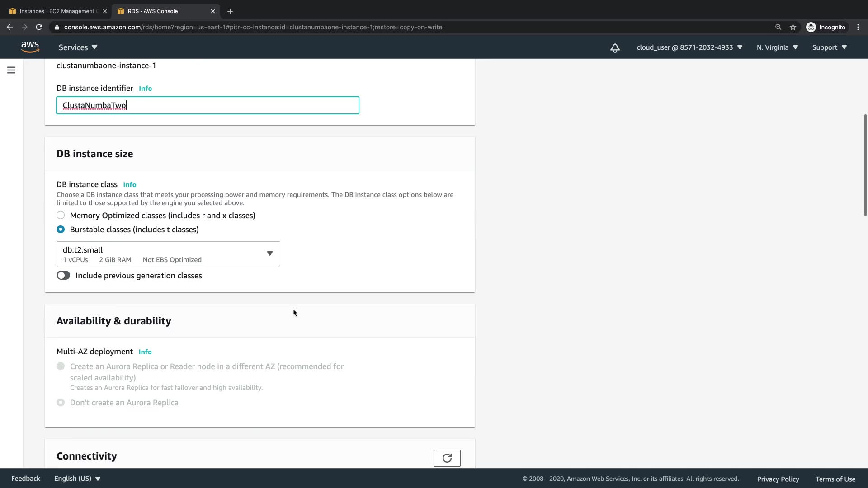The height and width of the screenshot is (488, 868).
Task: Click the Feedback button in footer
Action: [x=26, y=479]
